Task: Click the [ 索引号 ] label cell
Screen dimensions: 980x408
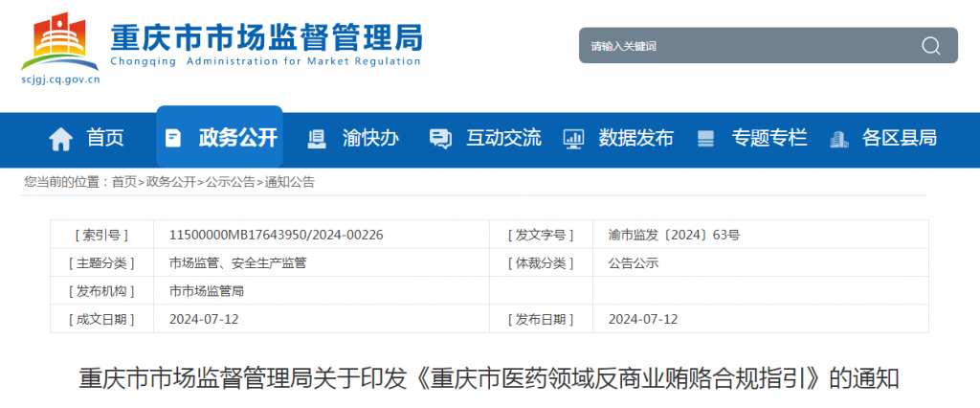Action: [101, 235]
